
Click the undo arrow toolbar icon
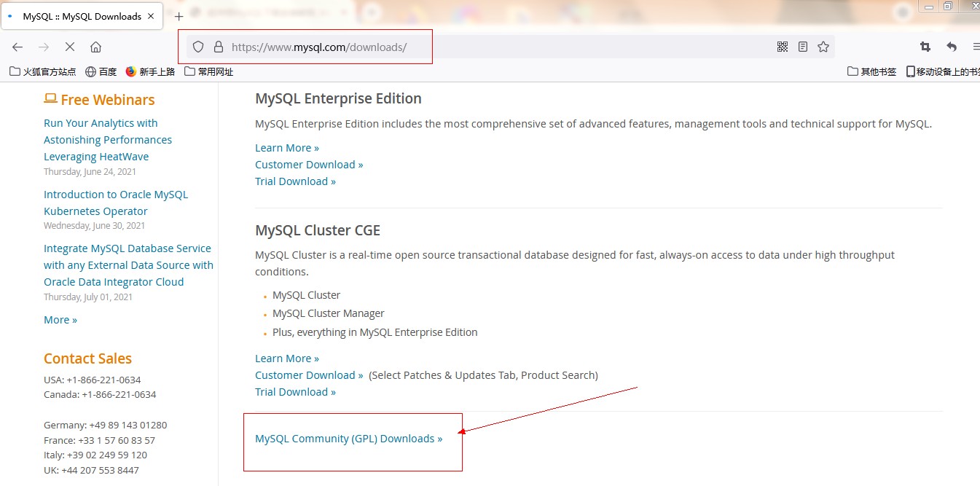(x=952, y=47)
